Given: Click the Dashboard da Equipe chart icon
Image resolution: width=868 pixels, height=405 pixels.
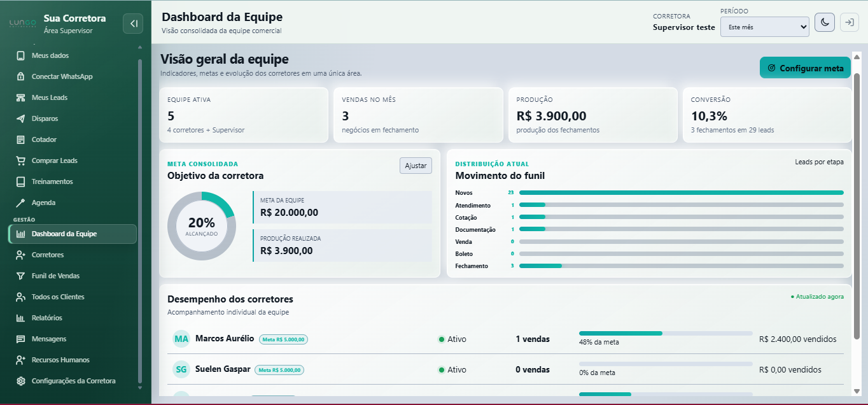Looking at the screenshot, I should point(20,234).
